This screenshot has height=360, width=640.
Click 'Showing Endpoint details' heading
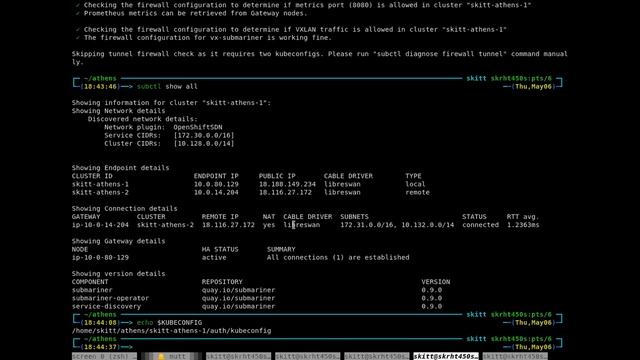120,168
